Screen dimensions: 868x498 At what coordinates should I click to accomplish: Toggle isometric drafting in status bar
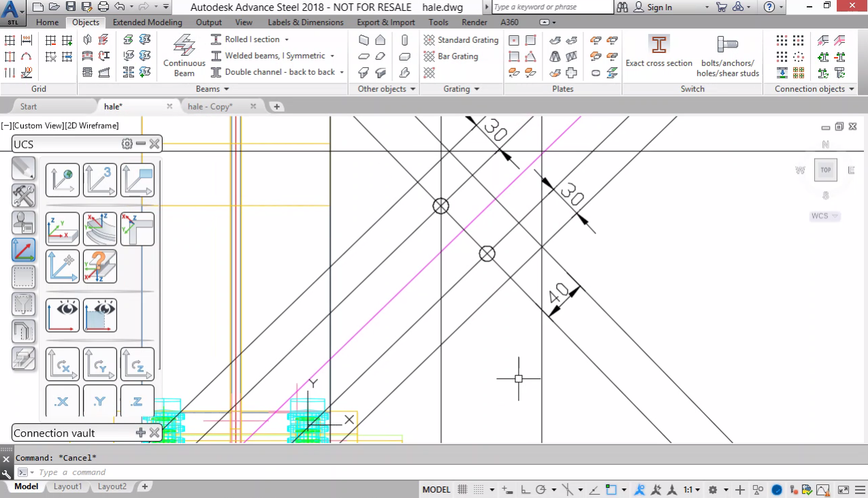pyautogui.click(x=568, y=490)
